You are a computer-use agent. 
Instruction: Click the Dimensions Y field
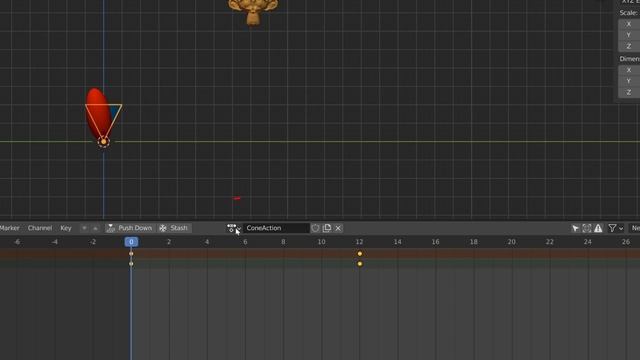pos(629,81)
